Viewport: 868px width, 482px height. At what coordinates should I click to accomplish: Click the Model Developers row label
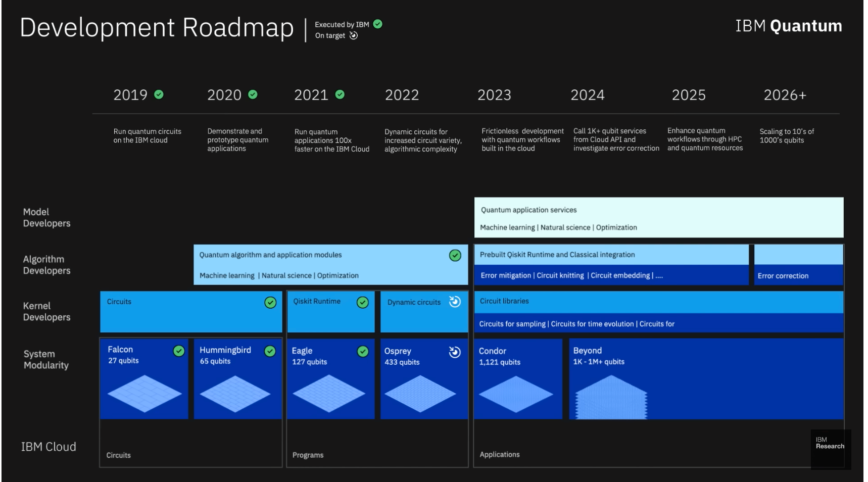[x=46, y=218]
